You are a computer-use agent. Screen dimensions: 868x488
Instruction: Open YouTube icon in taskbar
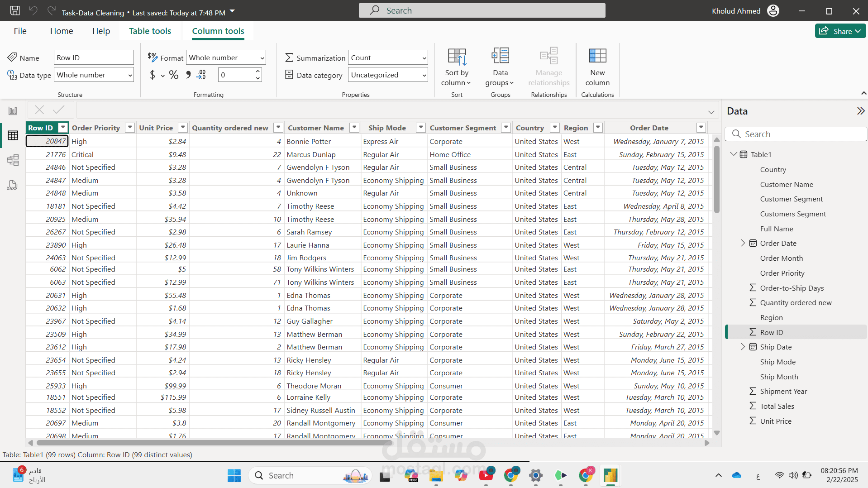click(x=486, y=475)
